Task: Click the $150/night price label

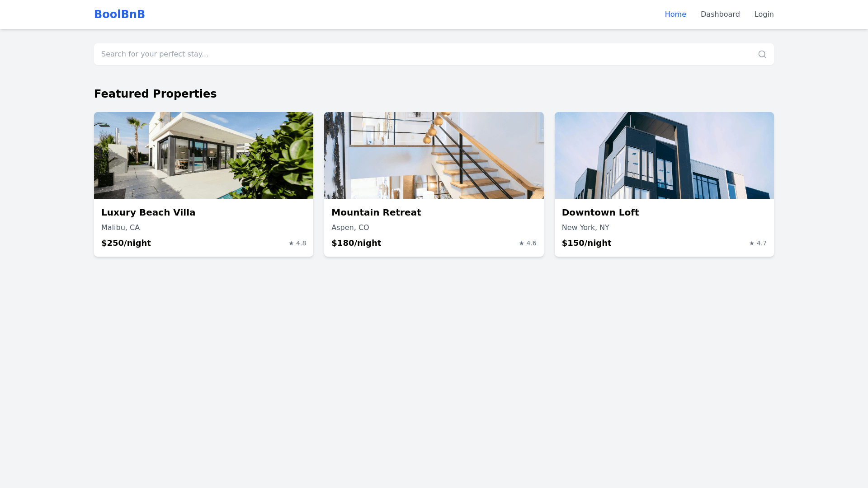Action: [586, 243]
